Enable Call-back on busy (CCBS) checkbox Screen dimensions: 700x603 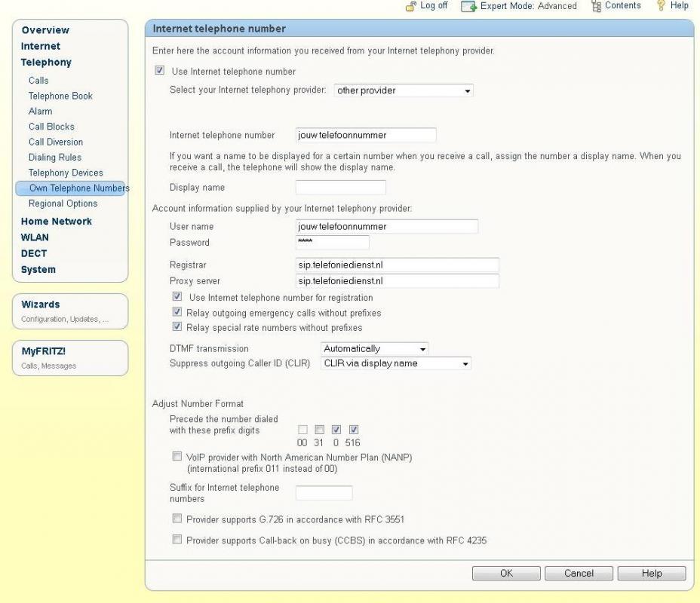coord(177,539)
